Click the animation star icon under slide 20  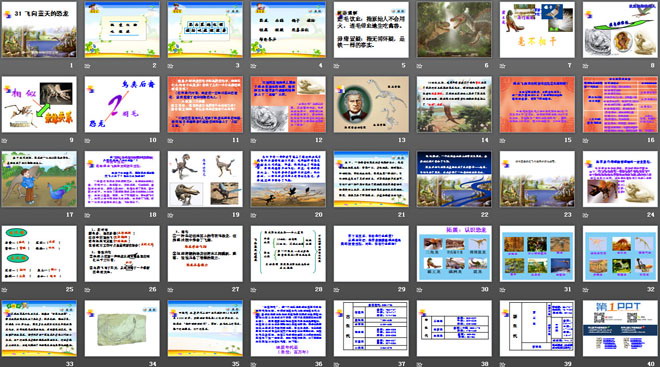coord(253,215)
